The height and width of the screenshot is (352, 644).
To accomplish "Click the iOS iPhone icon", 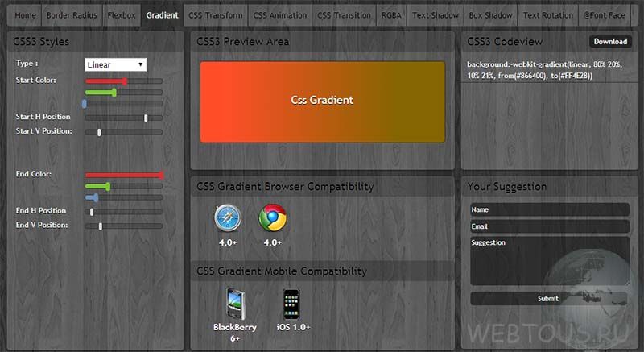I will tap(291, 304).
